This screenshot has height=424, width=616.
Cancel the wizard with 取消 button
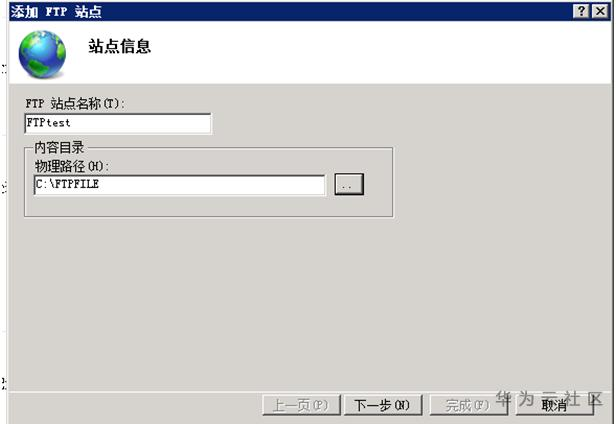pyautogui.click(x=554, y=405)
